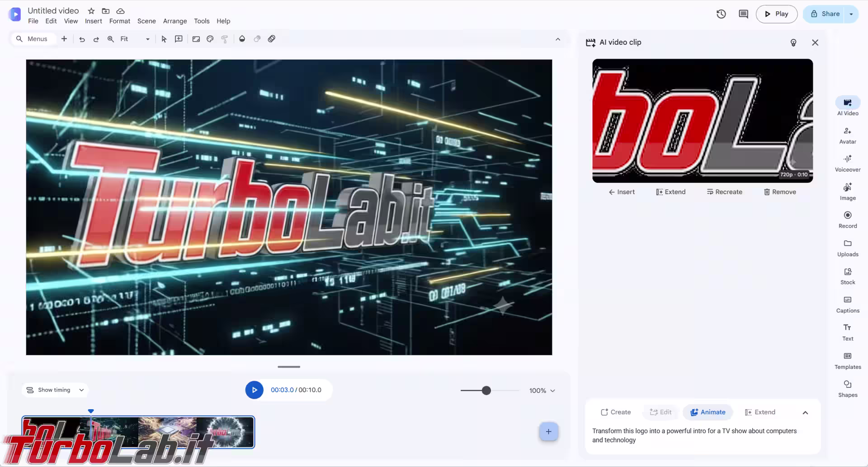This screenshot has height=467, width=868.
Task: Select the arrow cursor tool
Action: 164,39
